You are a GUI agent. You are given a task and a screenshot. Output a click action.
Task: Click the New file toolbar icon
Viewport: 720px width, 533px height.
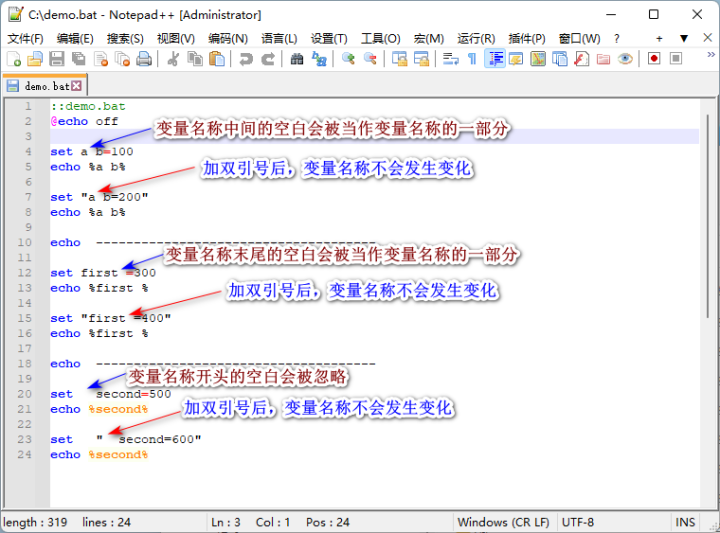[14, 59]
